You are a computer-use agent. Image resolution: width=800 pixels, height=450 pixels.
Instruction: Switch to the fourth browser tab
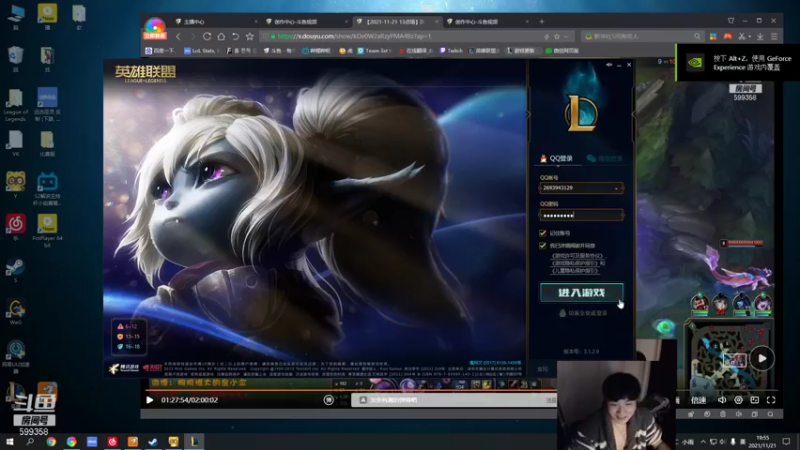(x=488, y=21)
